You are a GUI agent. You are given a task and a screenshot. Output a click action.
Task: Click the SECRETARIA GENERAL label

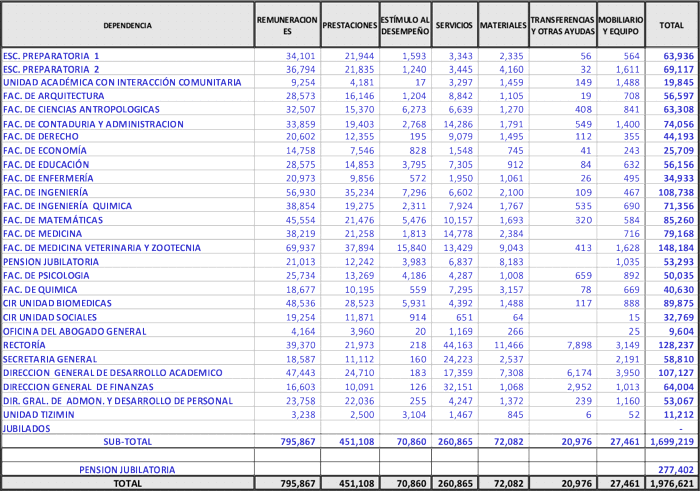coord(50,359)
